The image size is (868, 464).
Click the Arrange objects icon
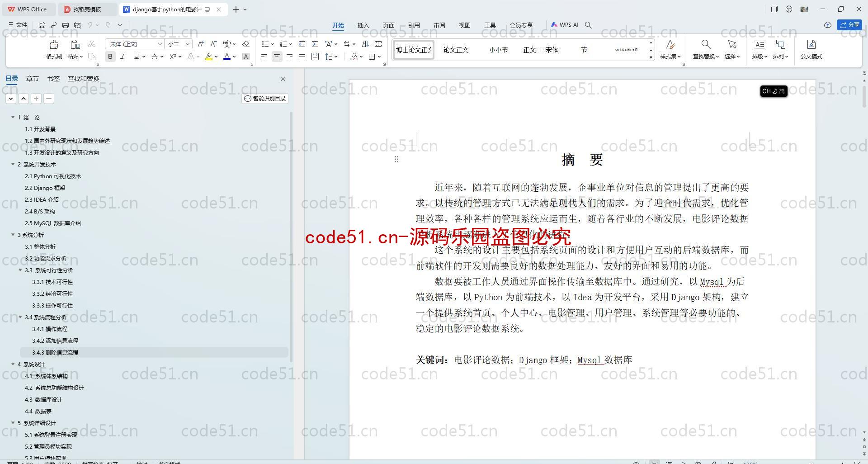pyautogui.click(x=780, y=44)
